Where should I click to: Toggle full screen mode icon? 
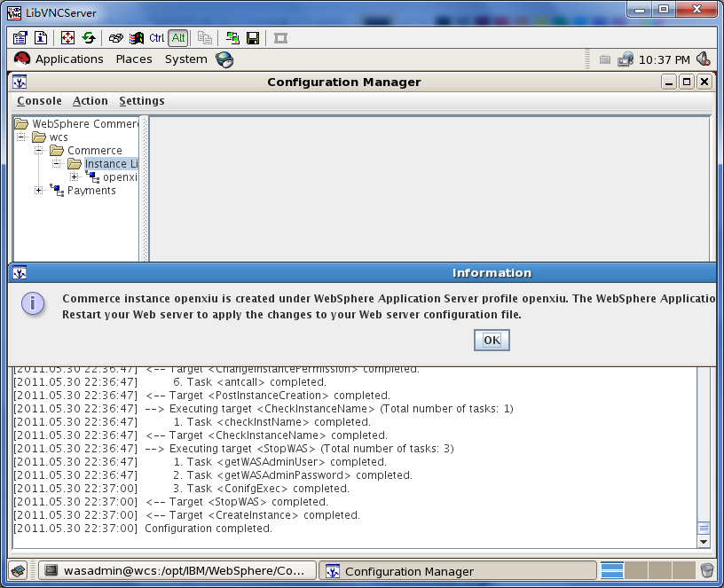coord(67,38)
